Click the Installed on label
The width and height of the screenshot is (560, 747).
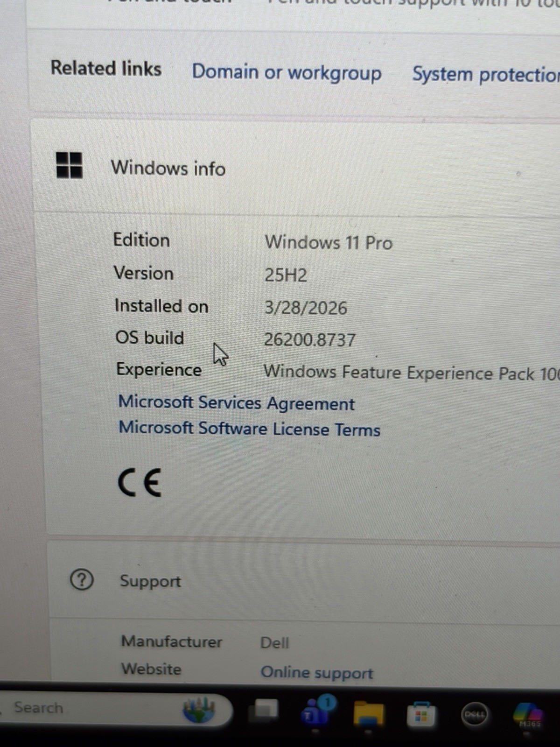coord(161,306)
